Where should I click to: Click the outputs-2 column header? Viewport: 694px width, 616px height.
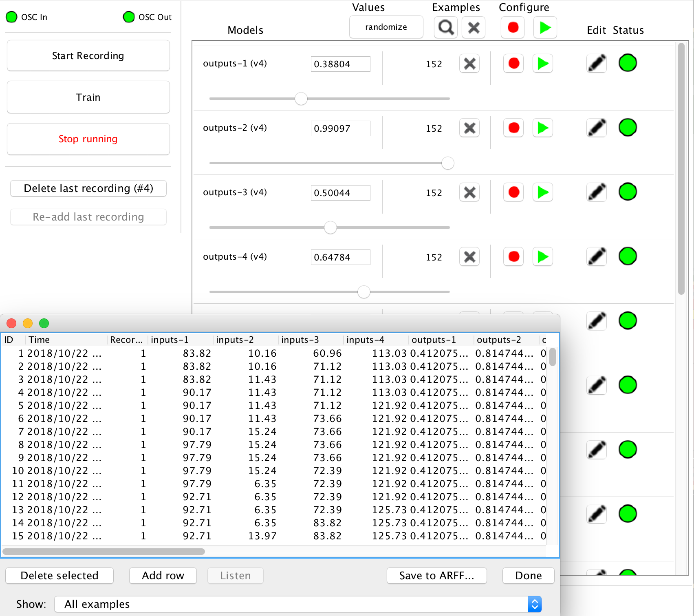tap(507, 340)
